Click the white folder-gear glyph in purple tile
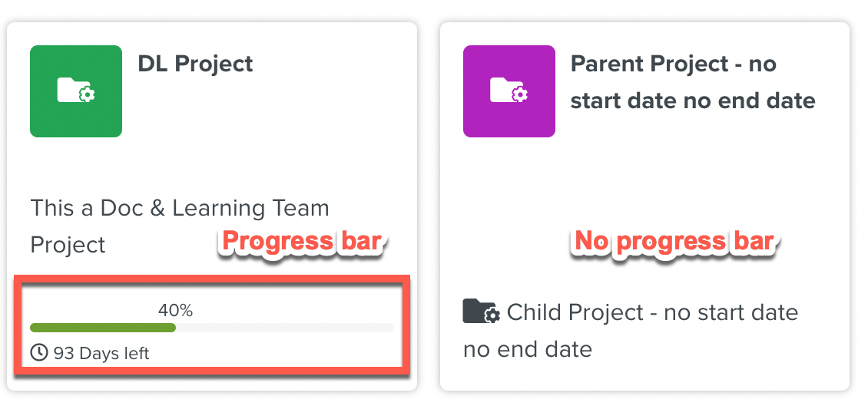Viewport: 868px width, 419px height. 509,91
